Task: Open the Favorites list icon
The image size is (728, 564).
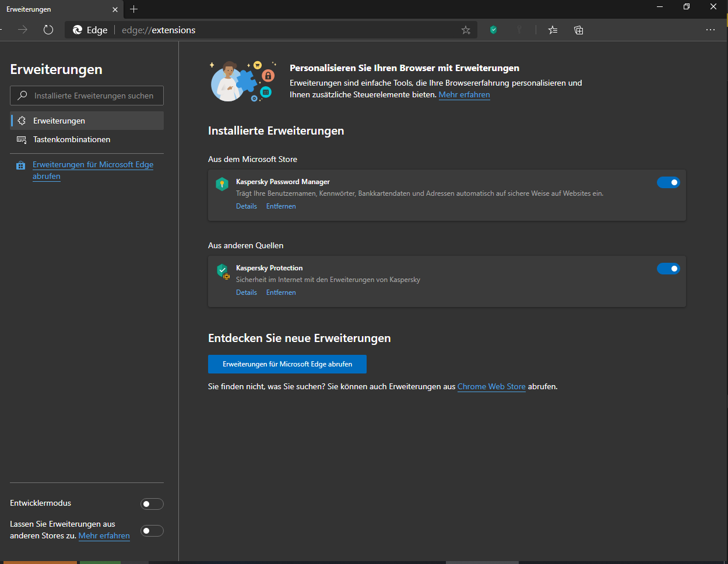Action: coord(553,30)
